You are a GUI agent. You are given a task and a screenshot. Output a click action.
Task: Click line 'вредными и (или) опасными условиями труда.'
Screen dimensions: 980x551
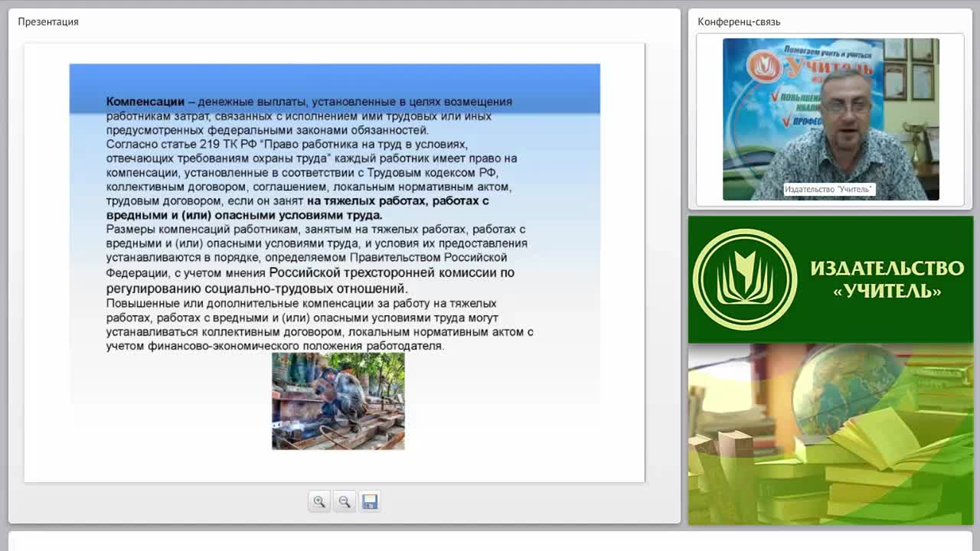click(244, 215)
